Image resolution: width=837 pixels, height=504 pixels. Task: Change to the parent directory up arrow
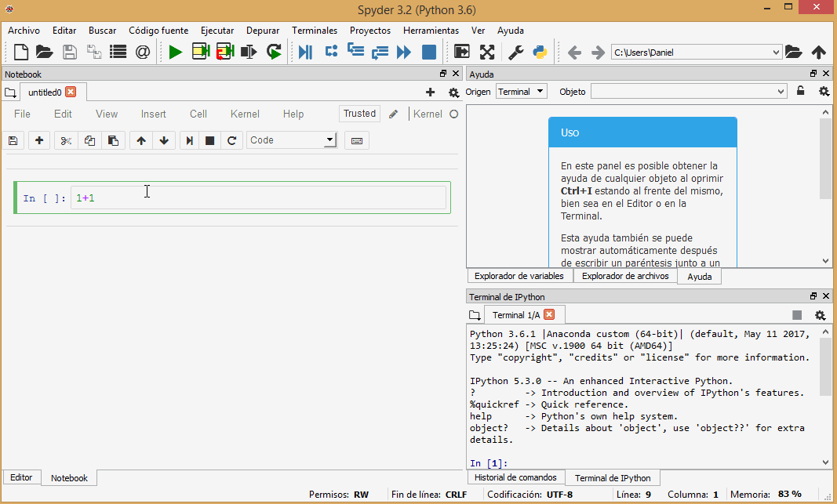click(x=818, y=52)
